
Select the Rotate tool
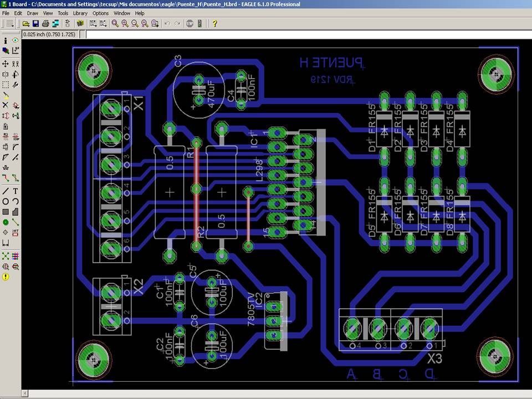16,74
